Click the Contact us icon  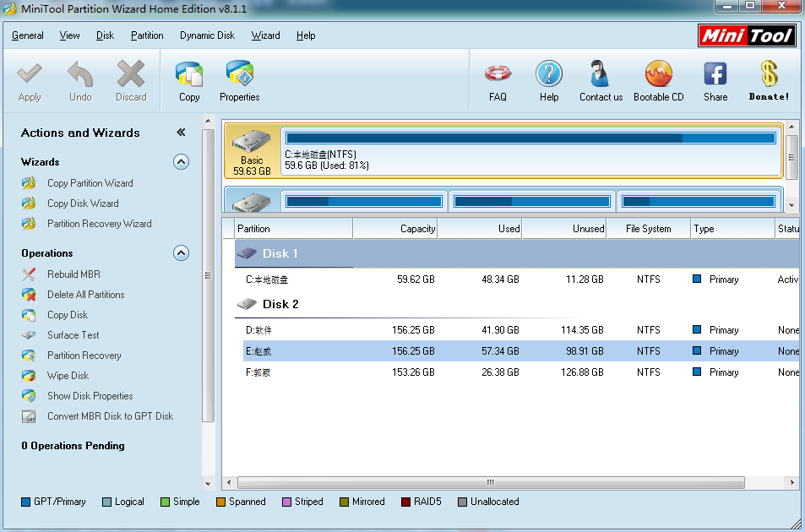tap(600, 73)
